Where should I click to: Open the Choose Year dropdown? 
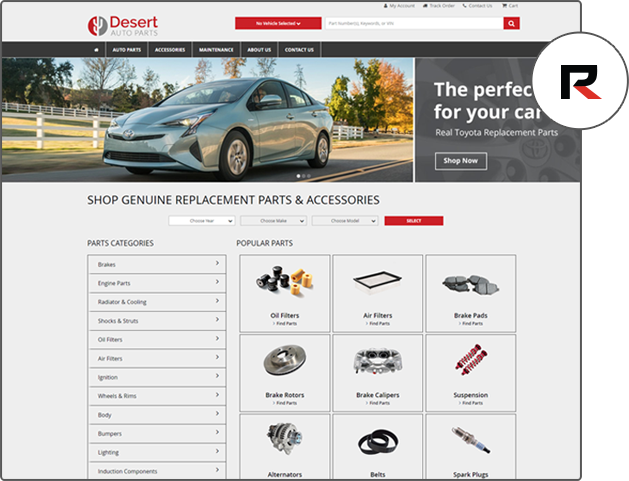point(201,221)
